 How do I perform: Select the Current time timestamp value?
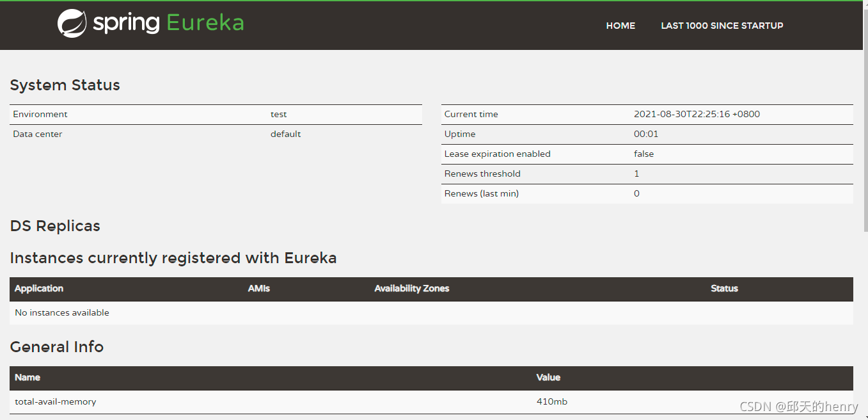(697, 115)
